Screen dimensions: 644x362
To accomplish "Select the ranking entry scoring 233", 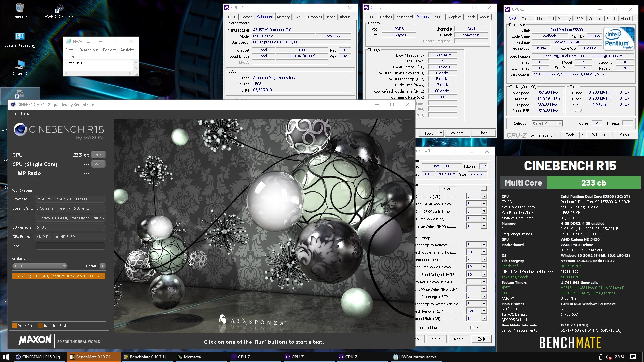I will pyautogui.click(x=59, y=276).
